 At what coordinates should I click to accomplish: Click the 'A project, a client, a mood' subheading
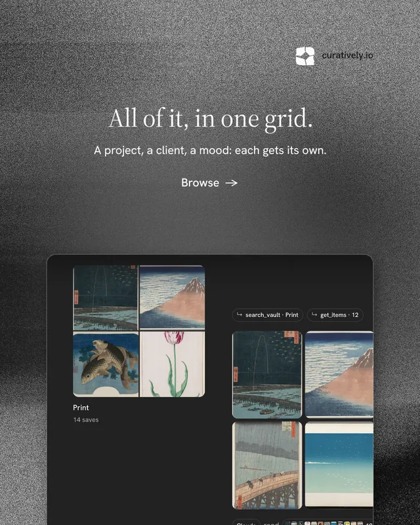pyautogui.click(x=210, y=150)
